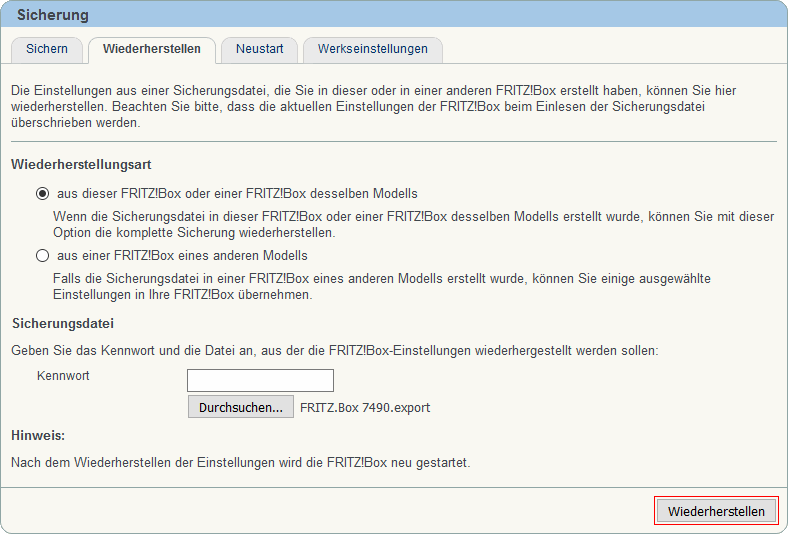Click the Durchsuchen... file browse button
The image size is (788, 534).
click(241, 407)
